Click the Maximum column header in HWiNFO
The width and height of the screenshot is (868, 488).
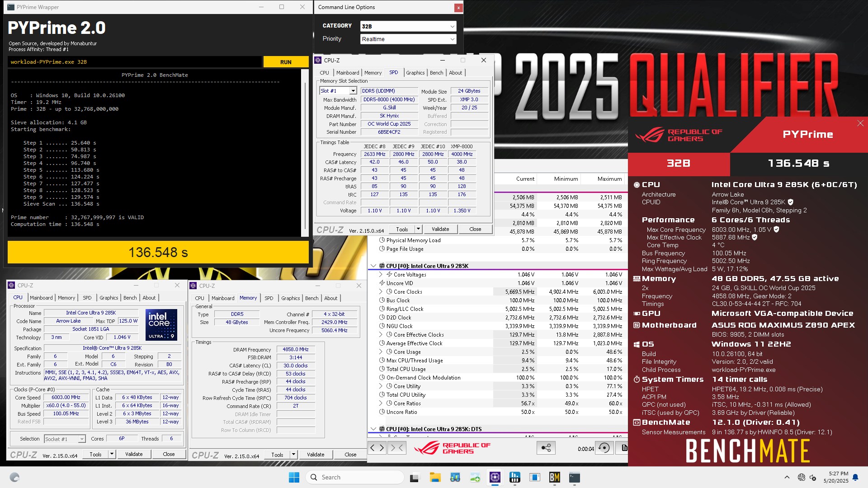pos(609,179)
